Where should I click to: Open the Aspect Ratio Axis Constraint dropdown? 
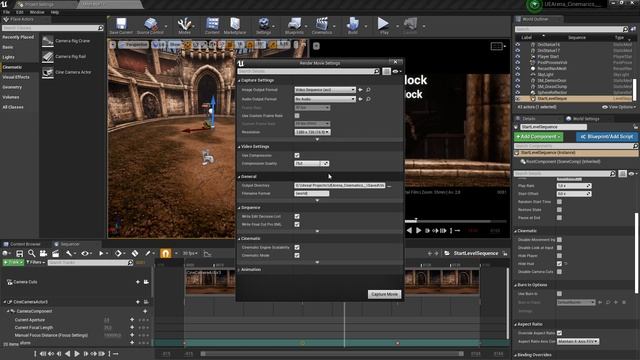tap(578, 341)
